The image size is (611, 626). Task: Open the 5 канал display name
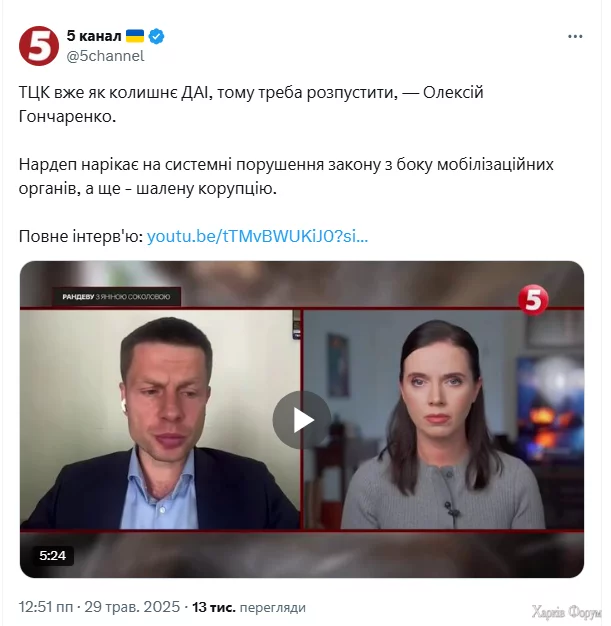(94, 36)
